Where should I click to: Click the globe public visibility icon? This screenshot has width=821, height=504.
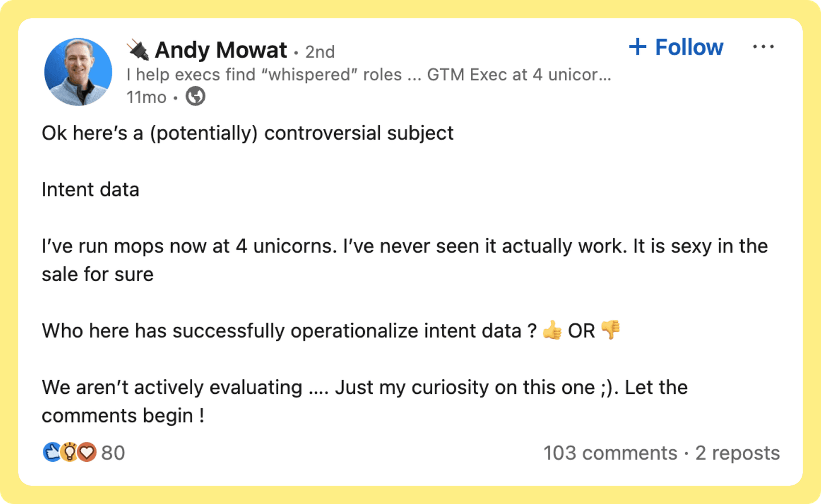coord(196,96)
